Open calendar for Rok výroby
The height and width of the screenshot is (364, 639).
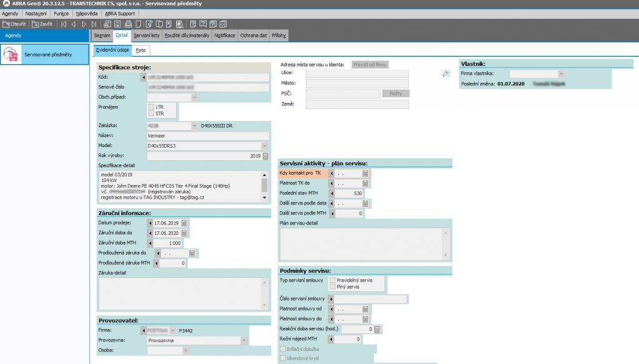tap(265, 156)
